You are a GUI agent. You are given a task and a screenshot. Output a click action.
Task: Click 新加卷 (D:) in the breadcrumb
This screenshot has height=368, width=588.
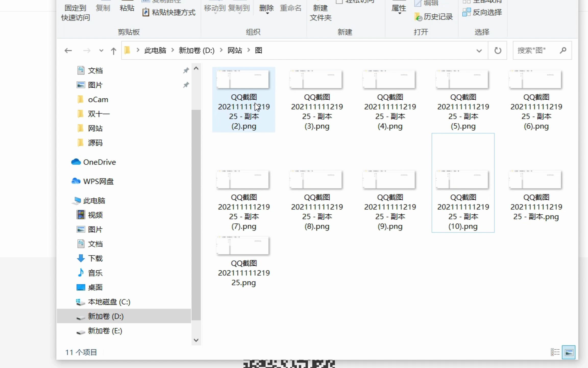click(x=197, y=50)
